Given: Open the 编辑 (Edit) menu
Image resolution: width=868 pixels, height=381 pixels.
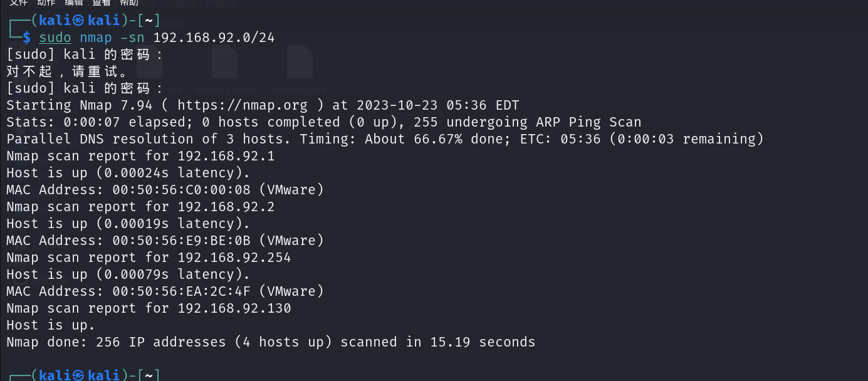Looking at the screenshot, I should 73,3.
